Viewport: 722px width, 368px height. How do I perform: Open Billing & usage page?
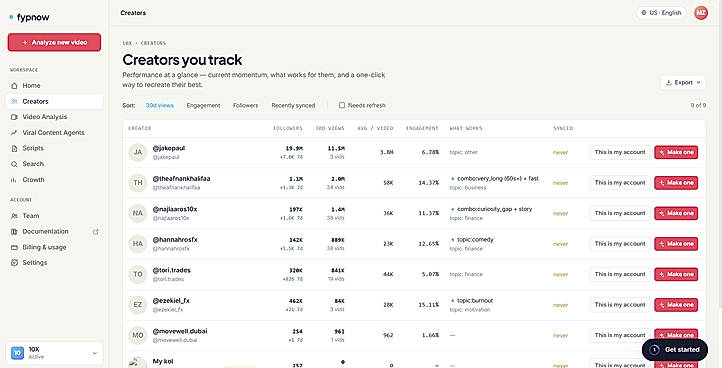pyautogui.click(x=54, y=247)
